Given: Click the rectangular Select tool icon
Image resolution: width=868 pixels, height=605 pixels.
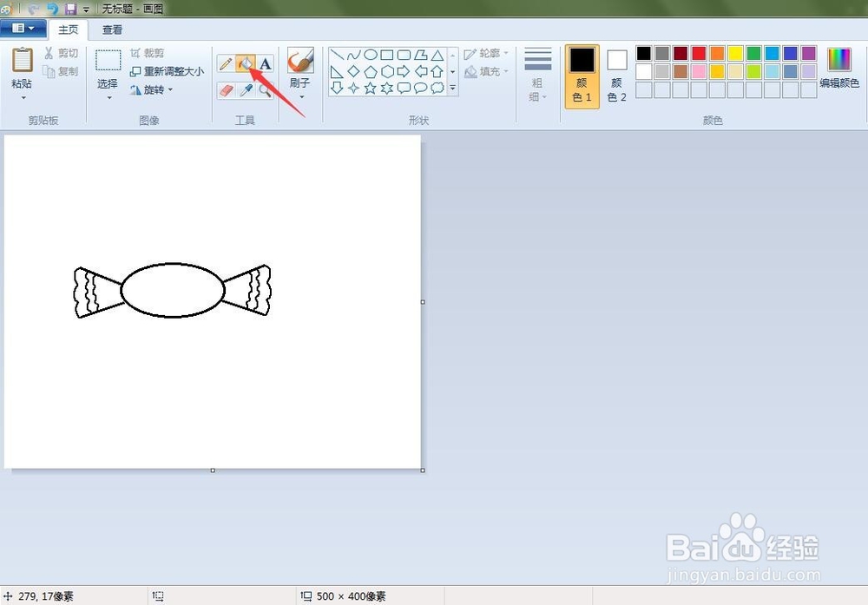Looking at the screenshot, I should pyautogui.click(x=108, y=61).
